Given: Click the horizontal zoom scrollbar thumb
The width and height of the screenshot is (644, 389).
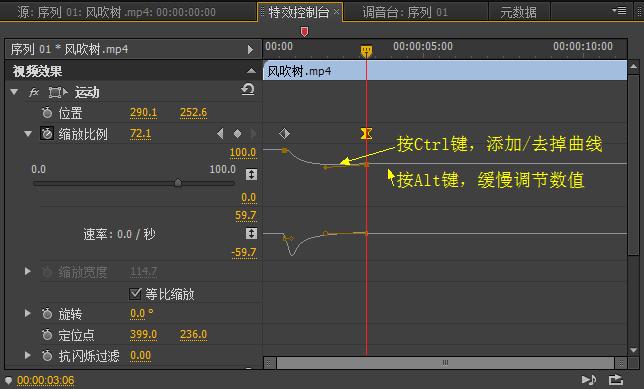Looking at the screenshot, I should (445, 363).
